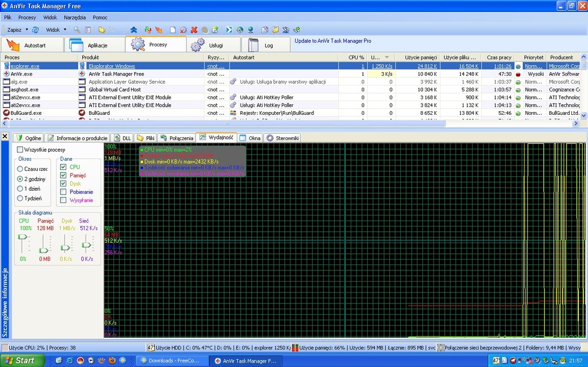Click the blue refresh arrows toolbar icon

[x=35, y=29]
